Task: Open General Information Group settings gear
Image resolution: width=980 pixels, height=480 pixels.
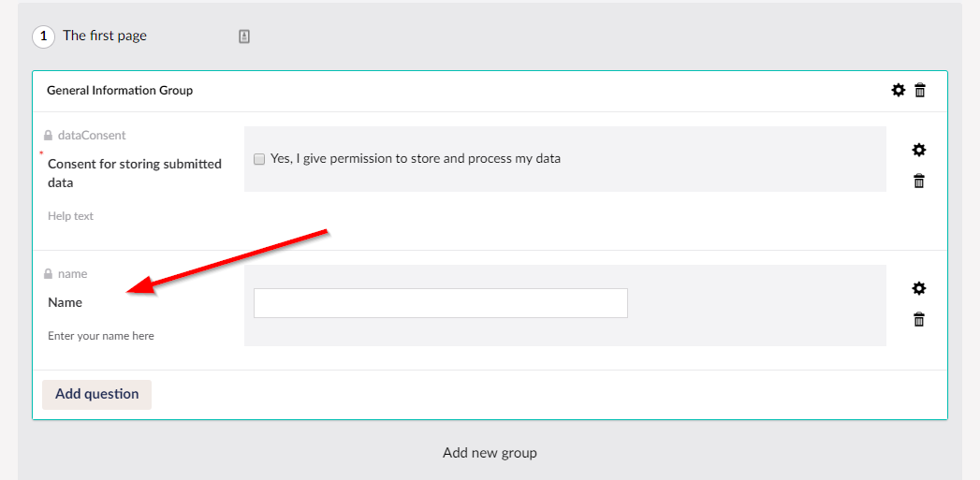Action: tap(899, 90)
